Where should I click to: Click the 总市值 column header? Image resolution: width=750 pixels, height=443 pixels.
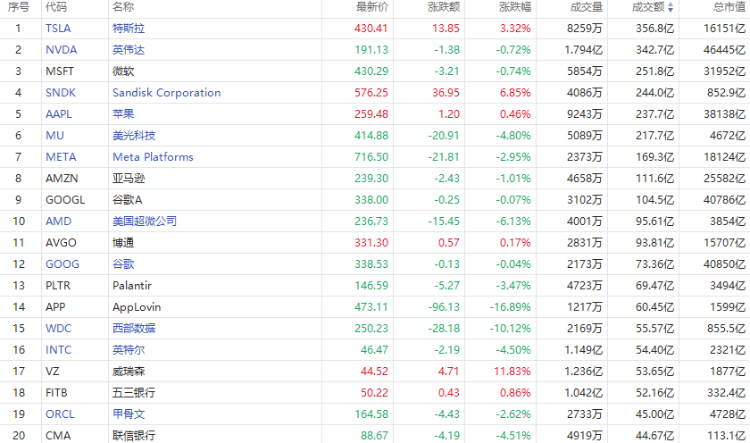pos(729,7)
